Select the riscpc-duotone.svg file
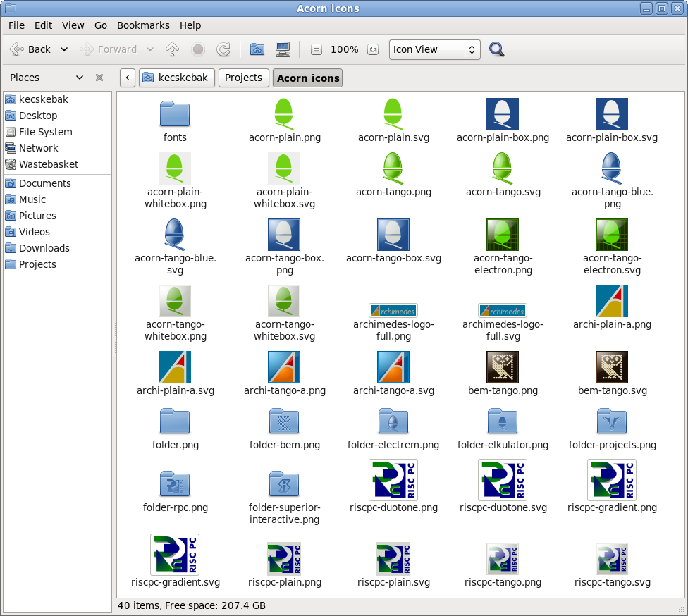The width and height of the screenshot is (688, 616). (x=503, y=480)
